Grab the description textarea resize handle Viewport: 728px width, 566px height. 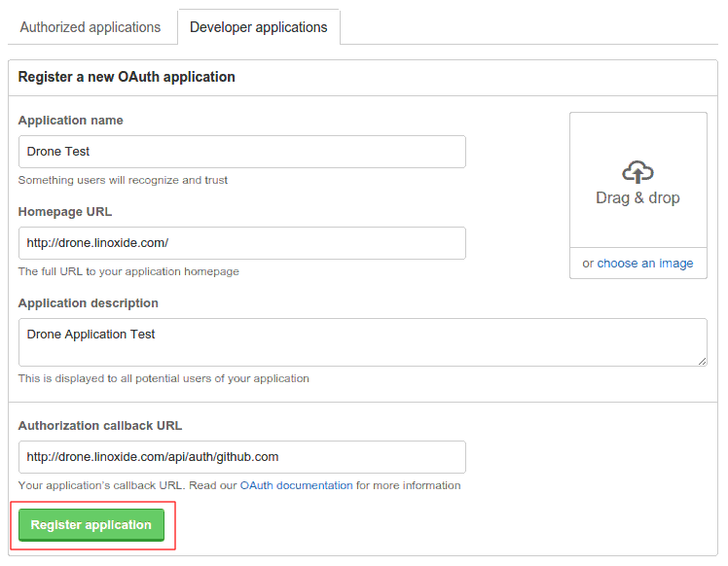pyautogui.click(x=702, y=361)
